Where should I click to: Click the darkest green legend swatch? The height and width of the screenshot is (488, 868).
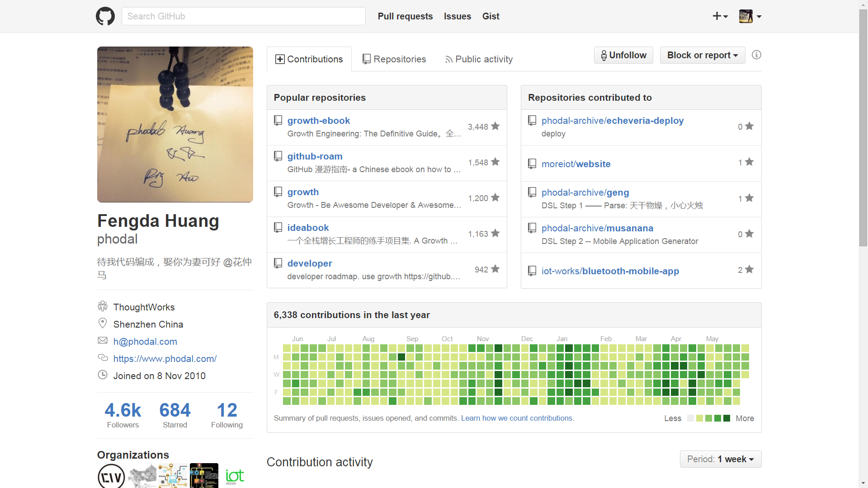[726, 418]
